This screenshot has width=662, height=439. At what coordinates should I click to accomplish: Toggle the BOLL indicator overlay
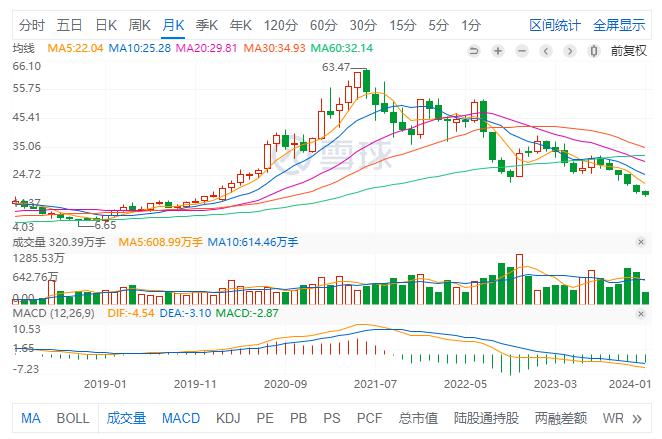pos(72,418)
